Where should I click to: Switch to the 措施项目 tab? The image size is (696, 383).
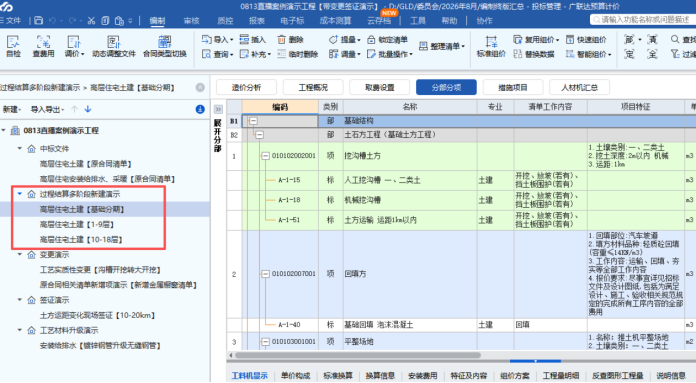point(513,87)
